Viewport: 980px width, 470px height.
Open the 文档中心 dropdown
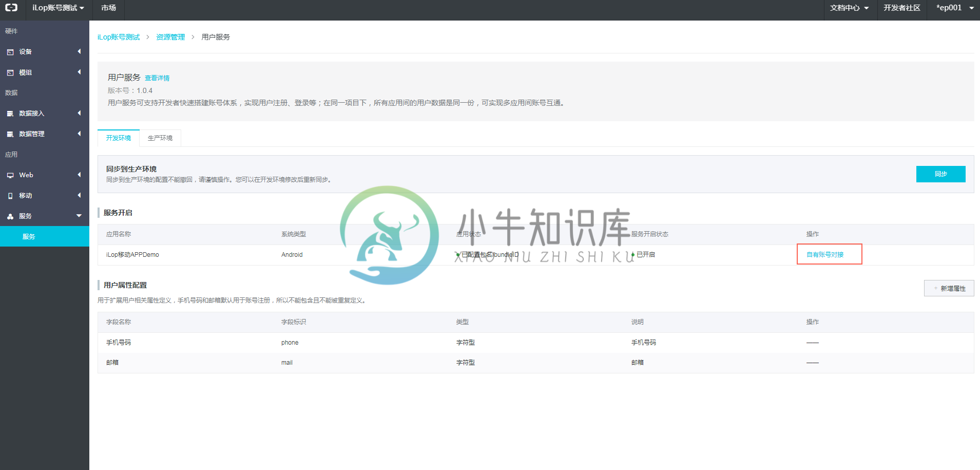849,8
